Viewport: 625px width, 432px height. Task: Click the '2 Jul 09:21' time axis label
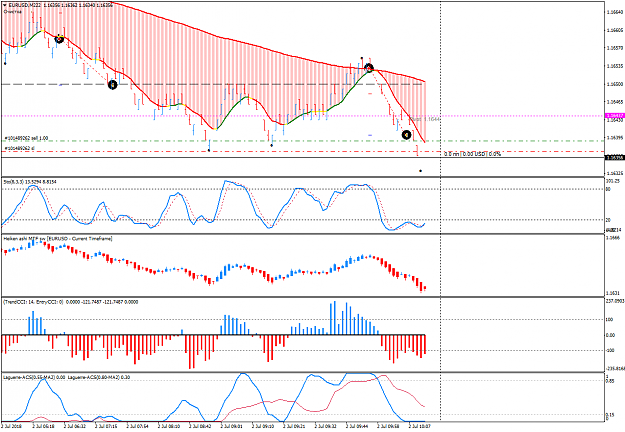[x=295, y=426]
